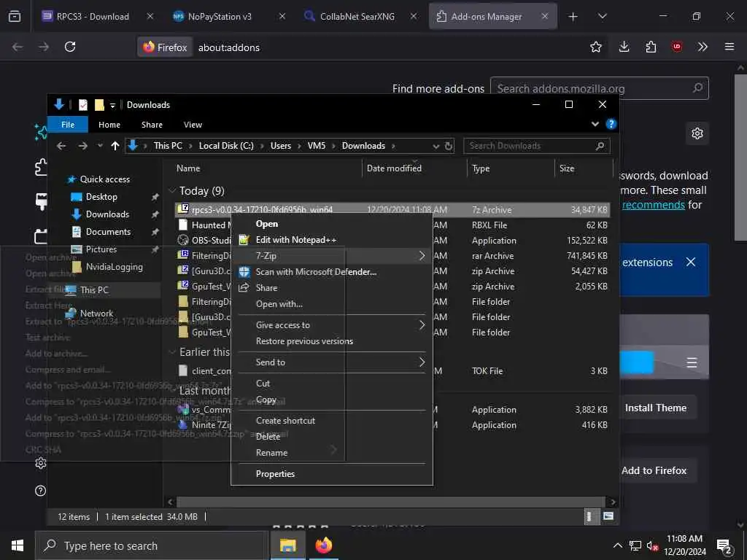
Task: Select Quick access in navigation pane
Action: tap(105, 179)
